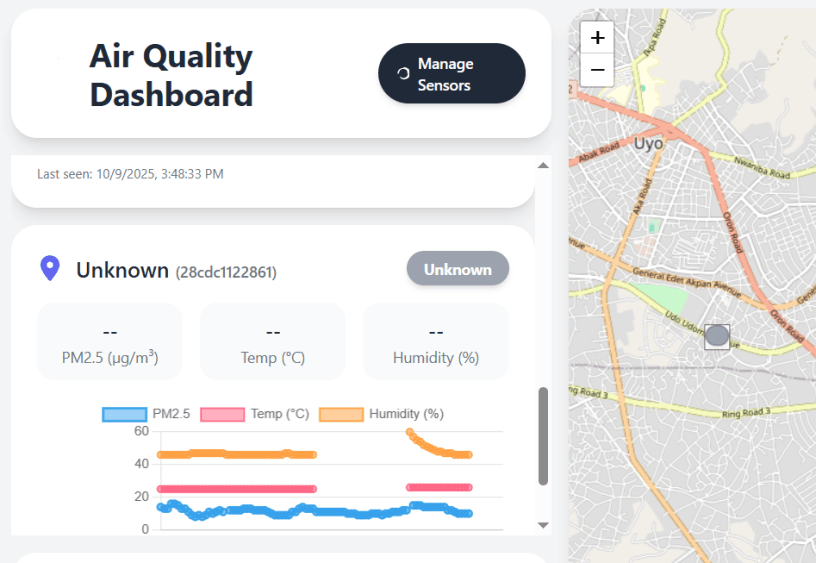Click the sensor ID (28cdc1122861)
The width and height of the screenshot is (816, 563).
226,272
